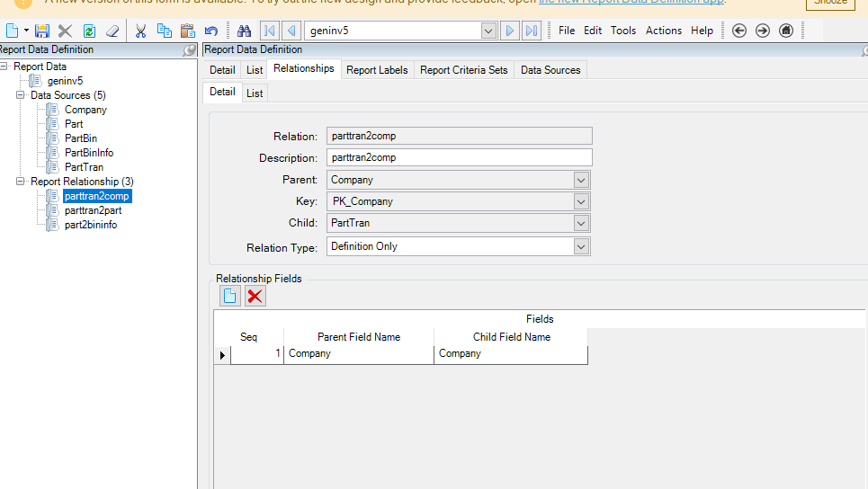868x489 pixels.
Task: Click the Parent Field Name cell Company
Action: (x=359, y=354)
